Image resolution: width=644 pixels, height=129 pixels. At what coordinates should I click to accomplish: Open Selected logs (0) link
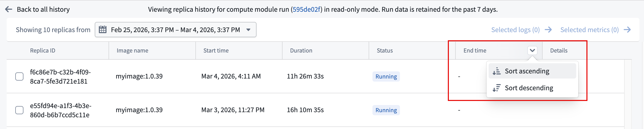point(515,30)
